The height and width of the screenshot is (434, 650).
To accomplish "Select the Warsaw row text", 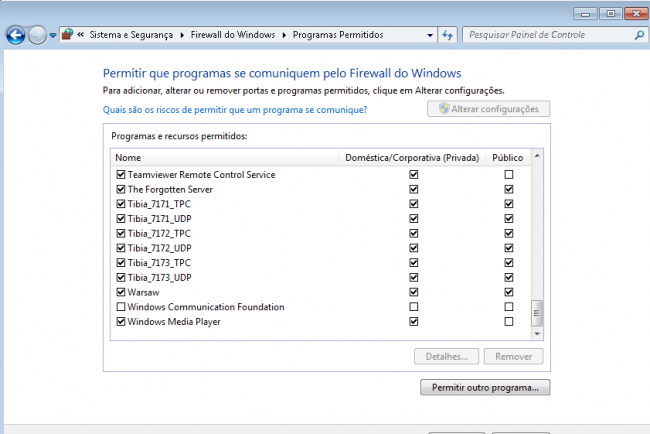I will 143,292.
